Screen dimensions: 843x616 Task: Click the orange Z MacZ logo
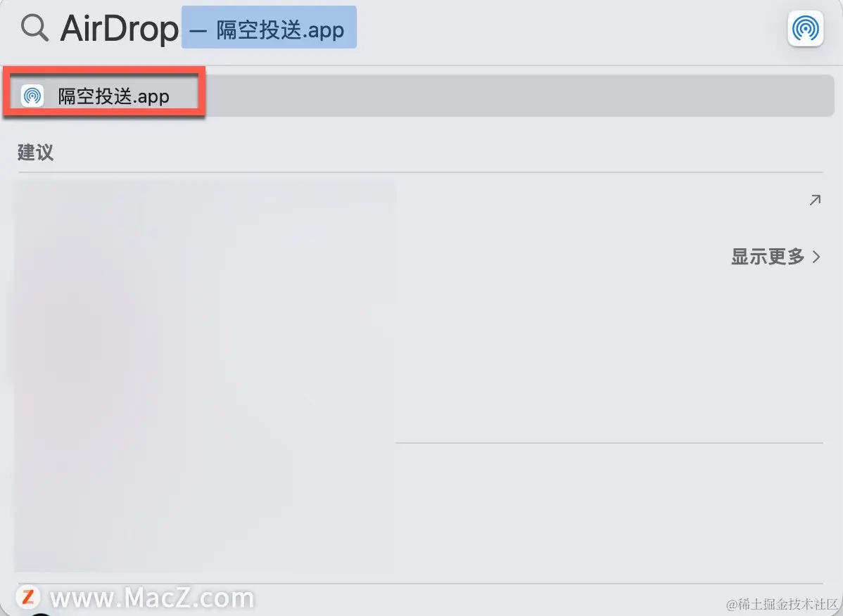(x=28, y=597)
